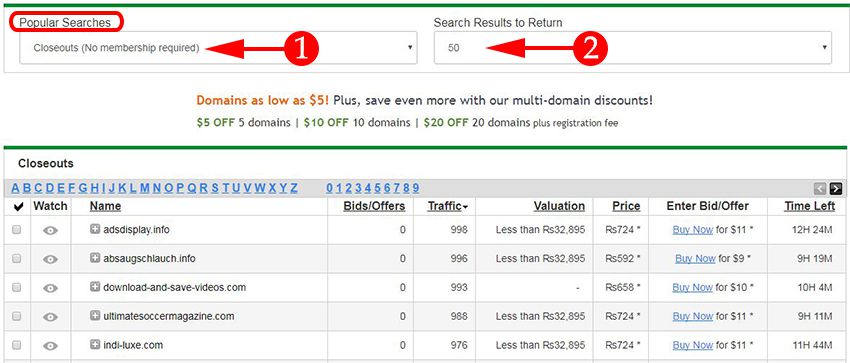Expand details for ultimatesoccermagazine.com

[95, 315]
